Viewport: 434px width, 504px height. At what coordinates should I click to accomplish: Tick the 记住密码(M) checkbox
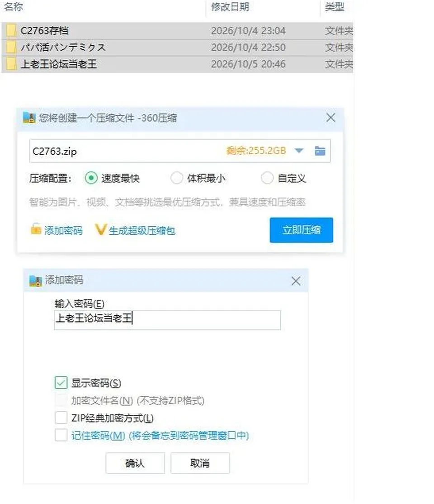pos(61,435)
